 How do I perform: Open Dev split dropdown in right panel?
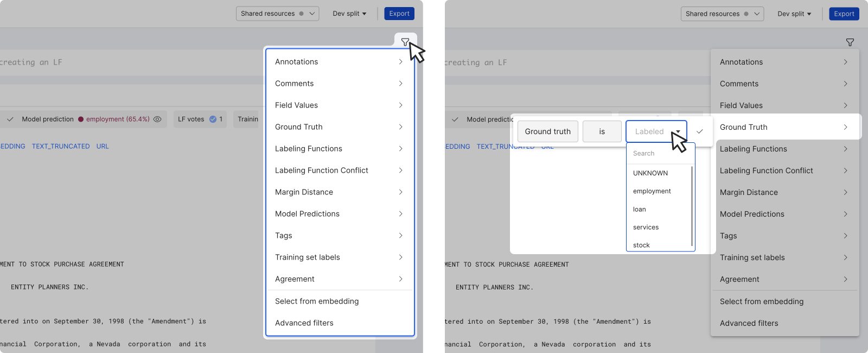(794, 14)
